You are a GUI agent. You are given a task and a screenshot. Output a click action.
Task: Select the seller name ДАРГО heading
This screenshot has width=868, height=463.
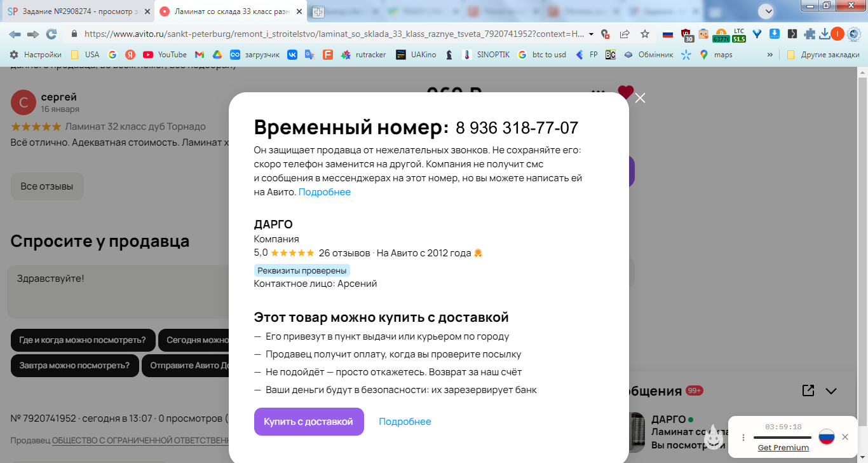pyautogui.click(x=273, y=225)
